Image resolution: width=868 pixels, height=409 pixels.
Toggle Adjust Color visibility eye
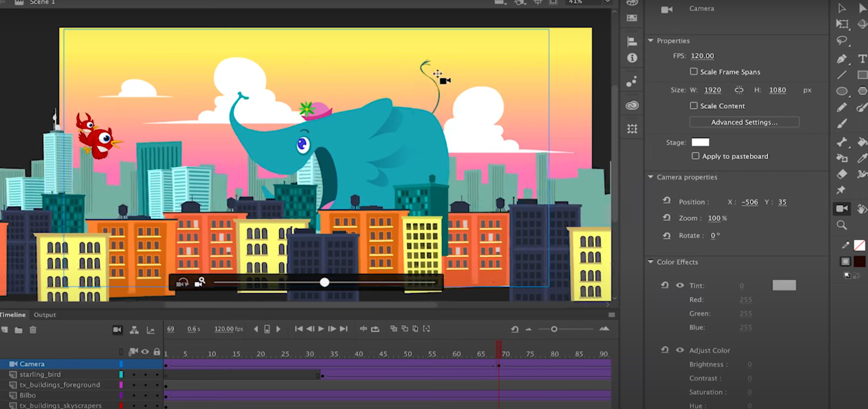point(680,350)
